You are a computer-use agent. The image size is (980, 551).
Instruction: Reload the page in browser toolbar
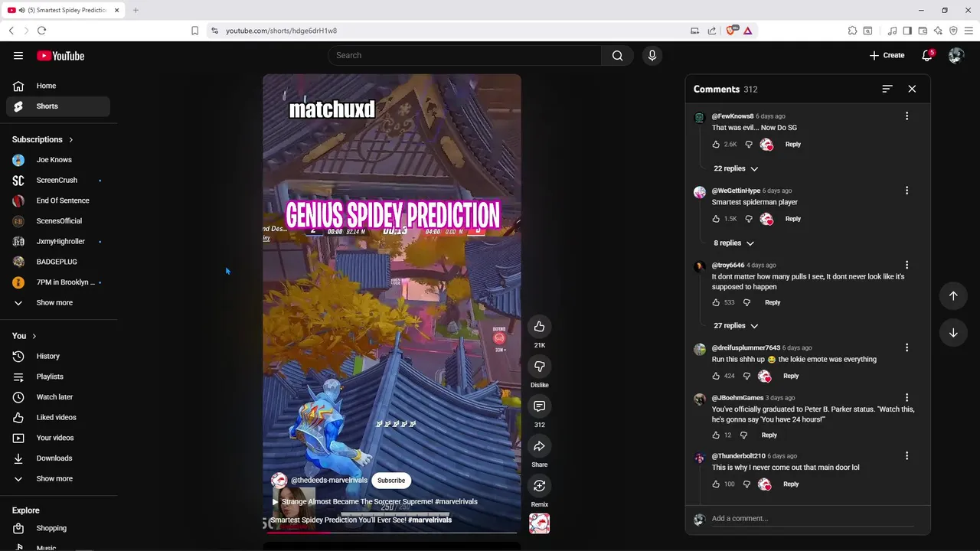41,31
